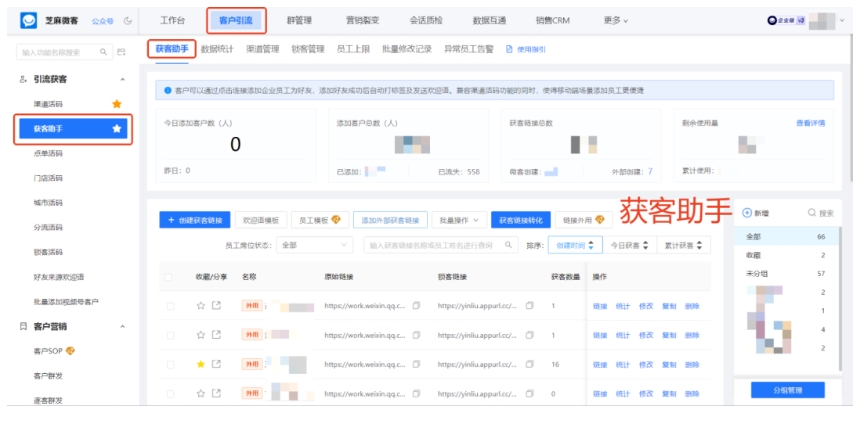Open the 查看详情 link for remaining usage
Screen dimensions: 864x422
811,123
